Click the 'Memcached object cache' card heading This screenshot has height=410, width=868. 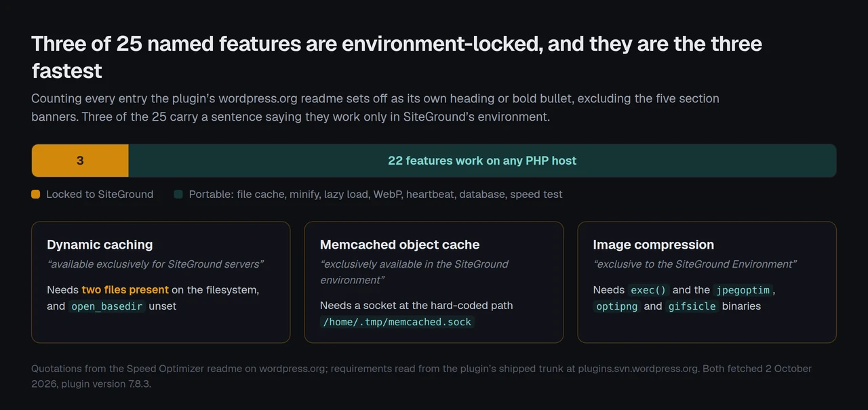pos(399,245)
